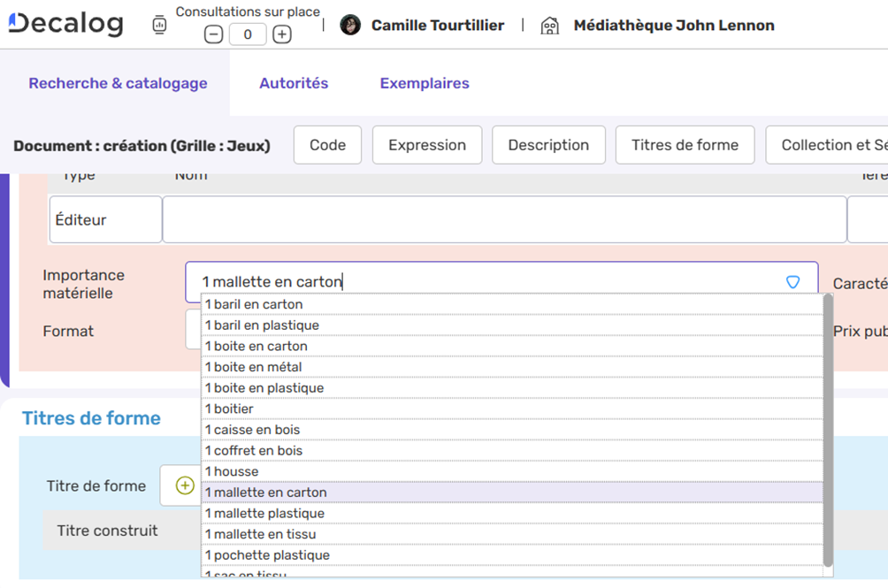
Task: Click Camille Tourtillier's profile avatar
Action: coord(350,26)
